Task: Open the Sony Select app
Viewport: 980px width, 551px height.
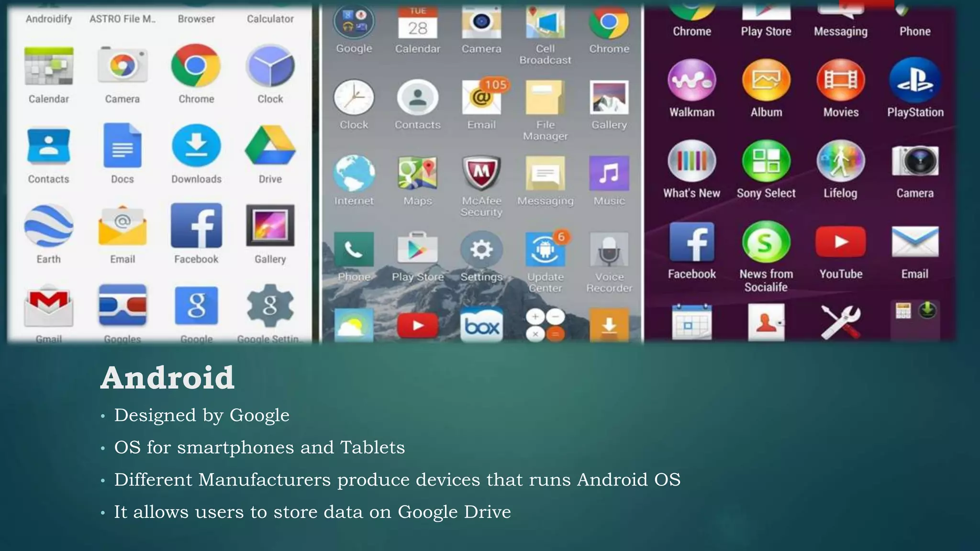Action: coord(766,161)
